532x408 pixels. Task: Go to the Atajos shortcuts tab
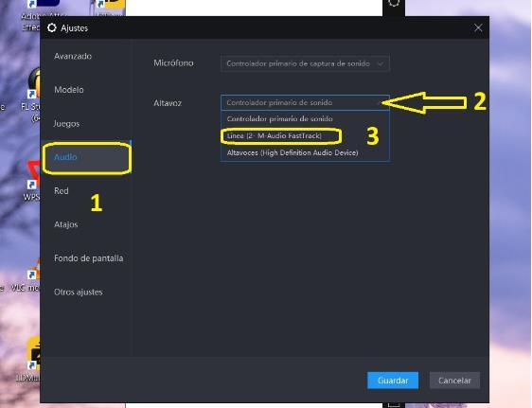pos(66,224)
